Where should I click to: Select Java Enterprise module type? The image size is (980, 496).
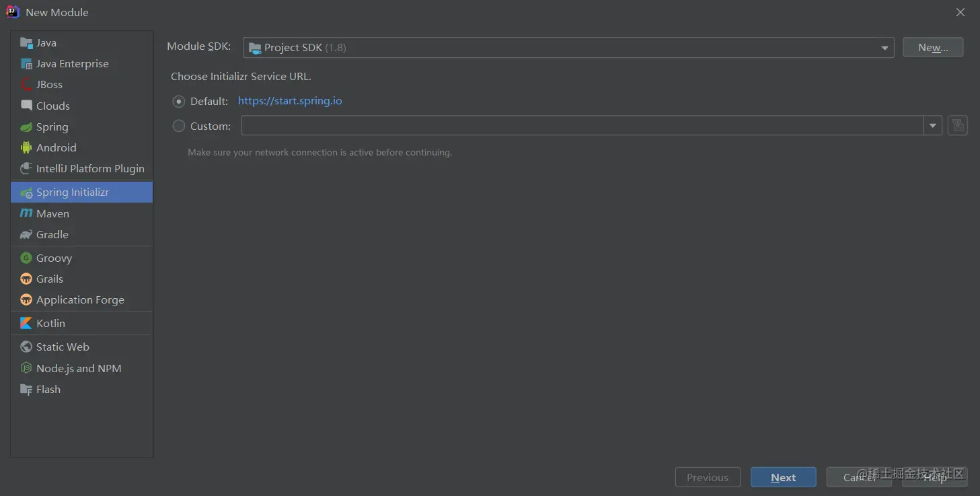pyautogui.click(x=82, y=64)
